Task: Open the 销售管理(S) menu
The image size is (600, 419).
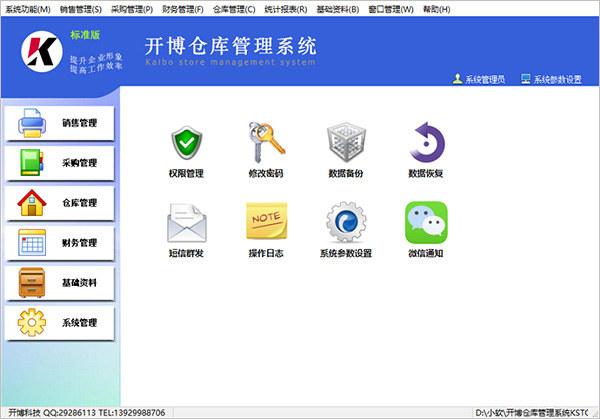Action: coord(81,9)
